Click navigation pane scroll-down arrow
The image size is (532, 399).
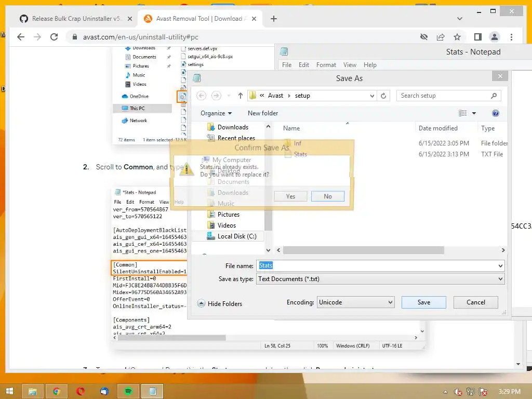pos(268,250)
